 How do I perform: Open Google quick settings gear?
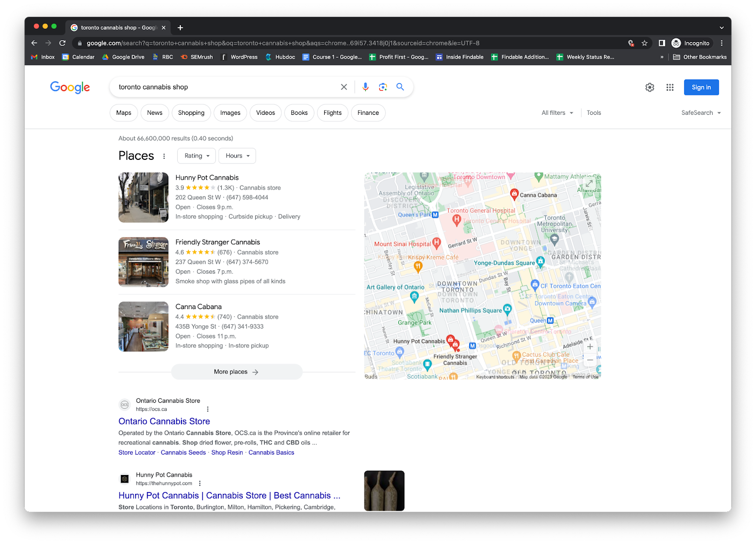coord(650,87)
